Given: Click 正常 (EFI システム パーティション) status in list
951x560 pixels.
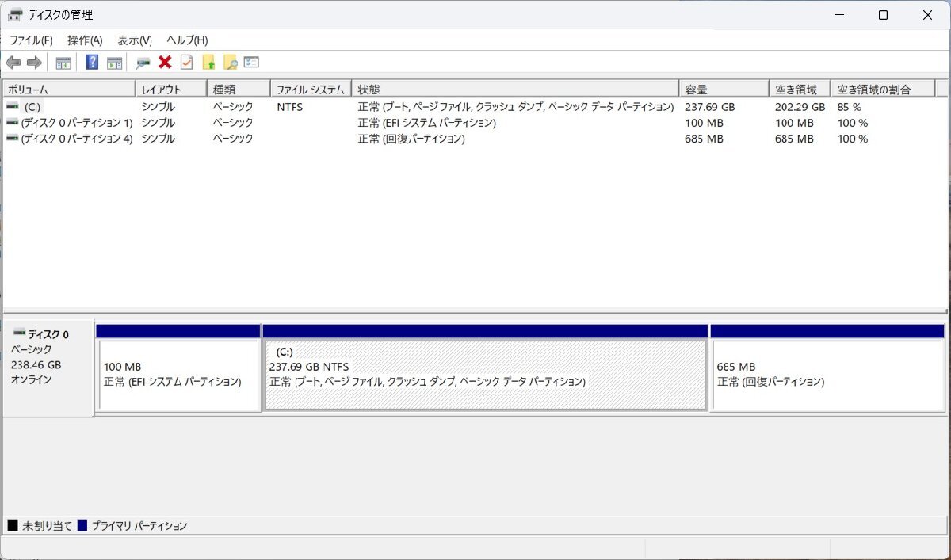Looking at the screenshot, I should click(x=427, y=123).
